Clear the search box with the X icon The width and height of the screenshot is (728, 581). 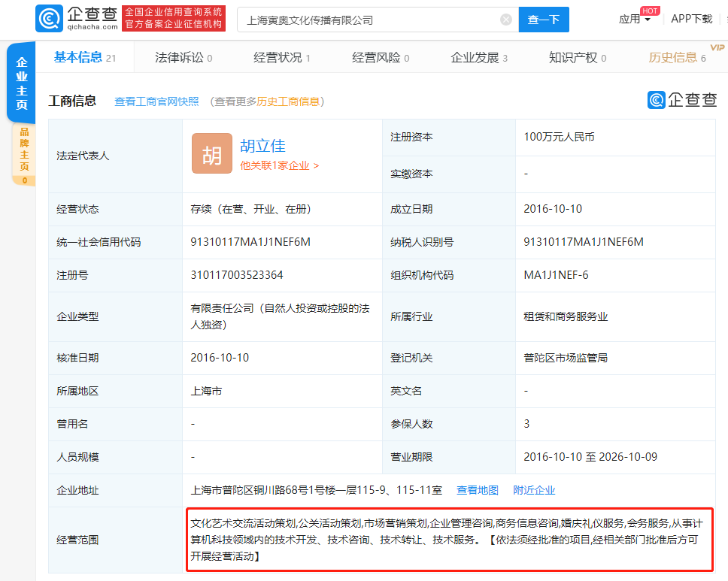coord(505,20)
